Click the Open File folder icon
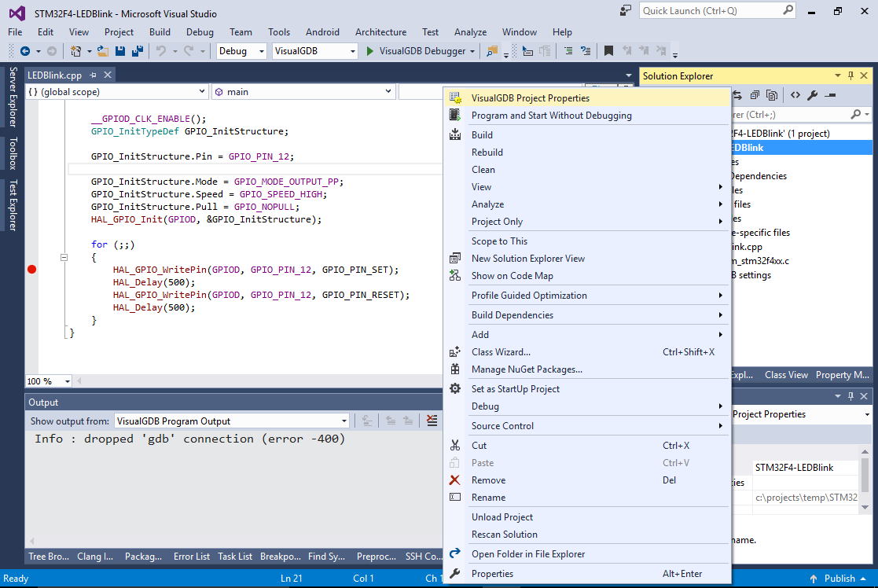The image size is (878, 588). pyautogui.click(x=102, y=51)
